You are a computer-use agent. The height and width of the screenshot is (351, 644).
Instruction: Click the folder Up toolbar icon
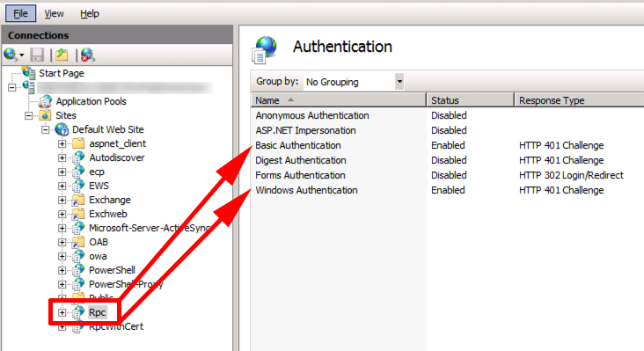pos(62,55)
